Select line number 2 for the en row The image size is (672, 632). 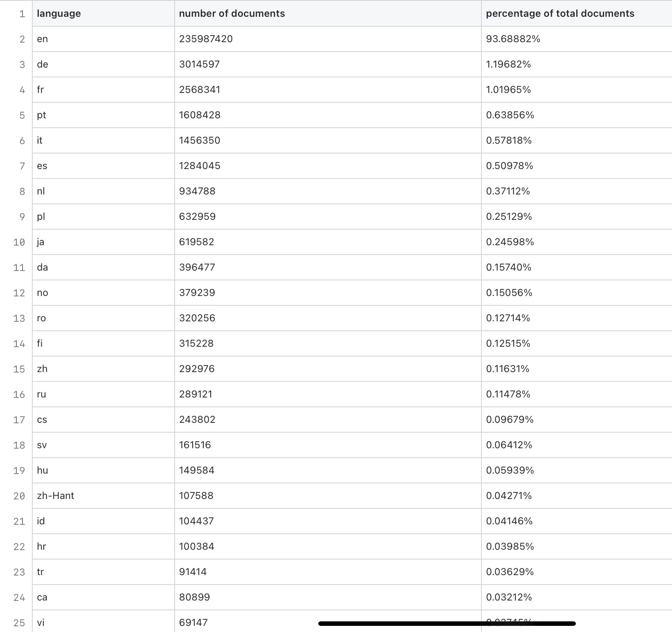click(x=22, y=39)
